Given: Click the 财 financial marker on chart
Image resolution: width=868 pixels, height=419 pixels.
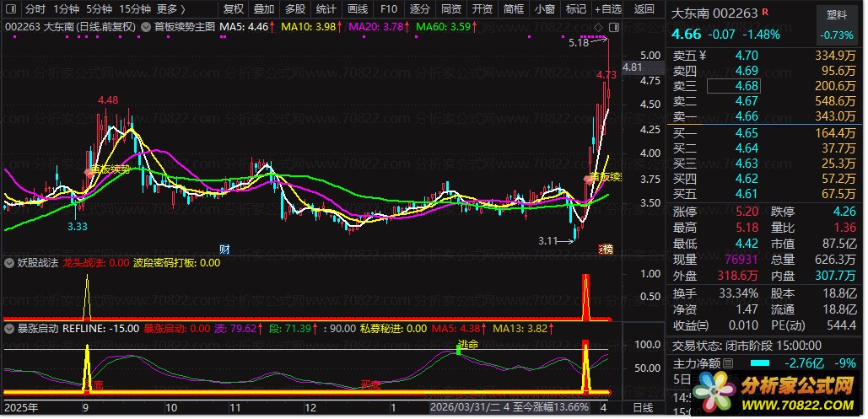Looking at the screenshot, I should pos(224,250).
